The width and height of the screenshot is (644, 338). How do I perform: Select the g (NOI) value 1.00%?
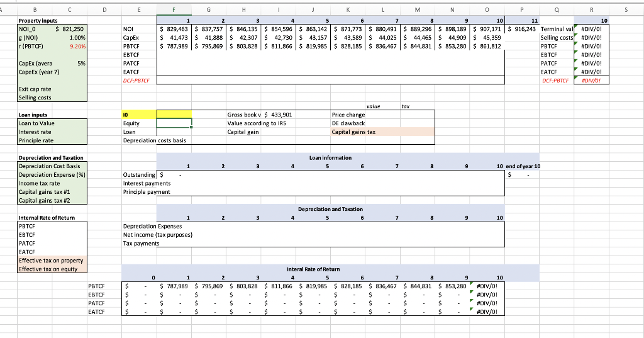pos(69,37)
